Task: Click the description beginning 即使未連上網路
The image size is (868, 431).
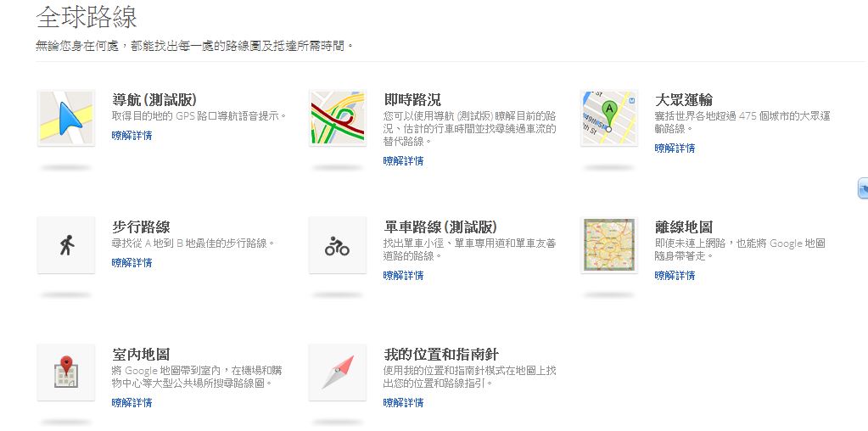Action: point(740,249)
